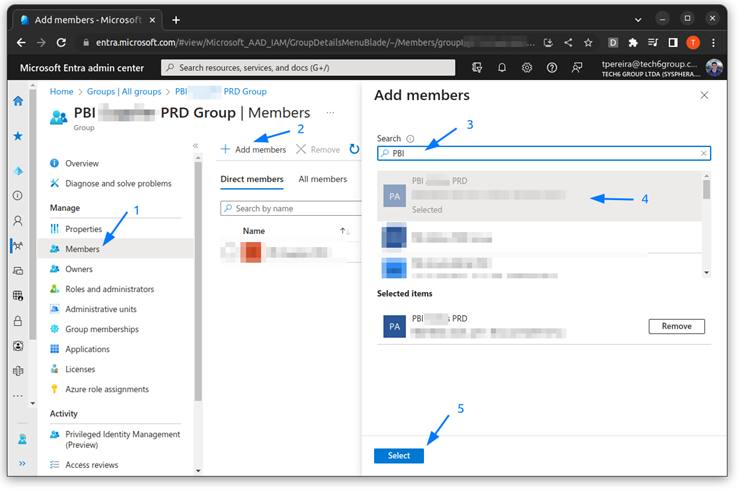
Task: Open the ellipsis menu beside Members title
Action: point(330,113)
